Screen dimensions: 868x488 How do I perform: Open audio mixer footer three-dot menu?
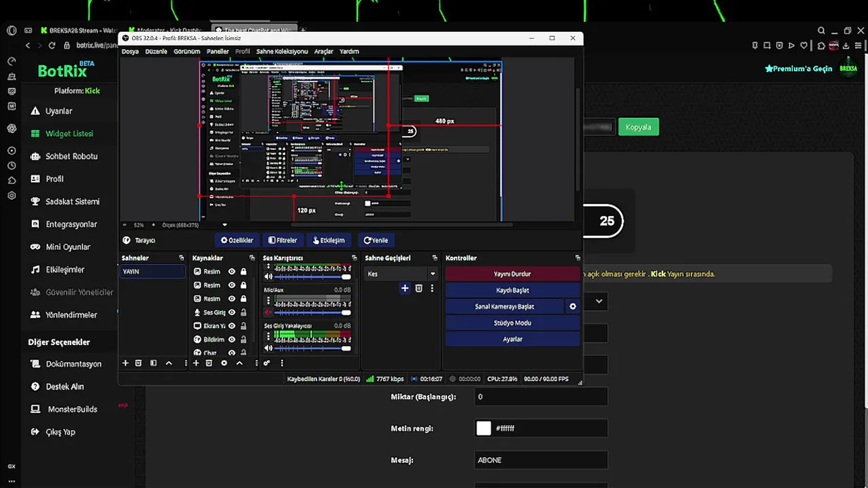(281, 363)
